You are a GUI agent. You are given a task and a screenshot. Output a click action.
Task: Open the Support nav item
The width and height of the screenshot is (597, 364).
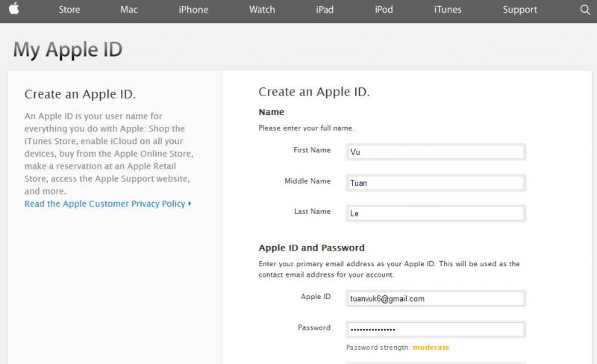(519, 10)
